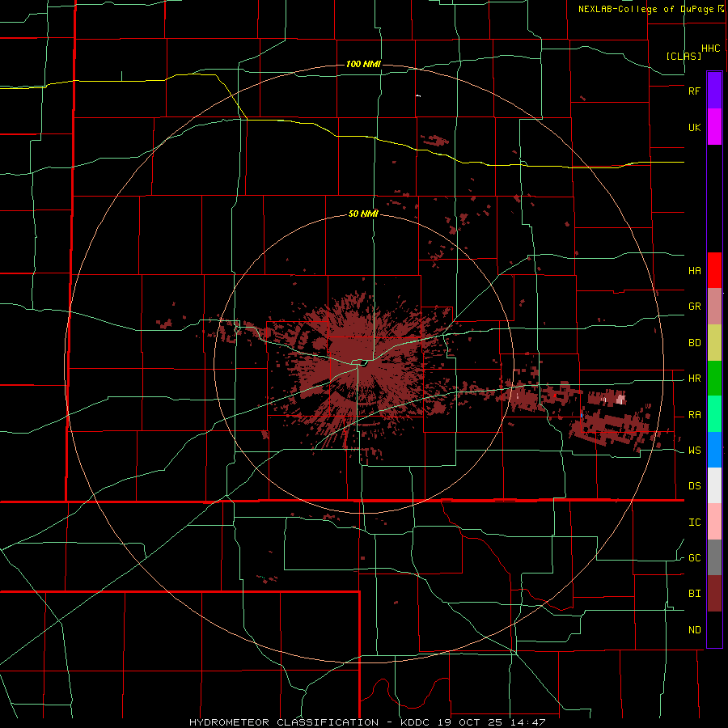Select the HA legend label

coord(694,271)
